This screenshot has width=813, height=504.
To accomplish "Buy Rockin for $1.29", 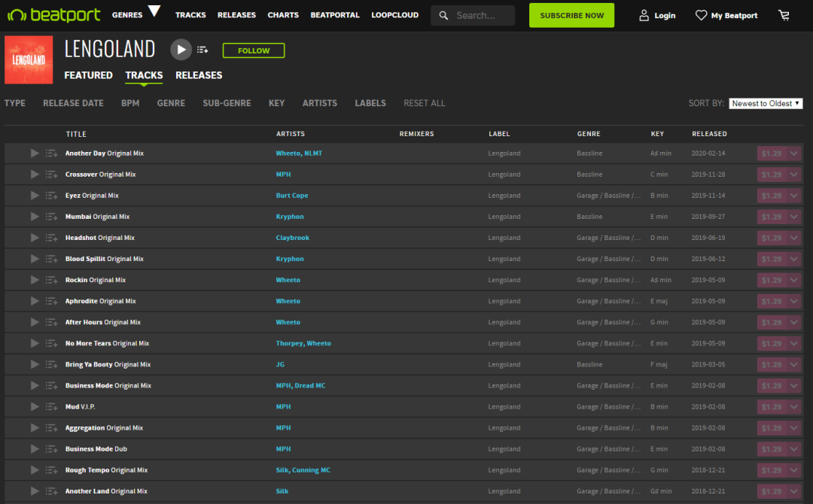I will click(x=772, y=281).
